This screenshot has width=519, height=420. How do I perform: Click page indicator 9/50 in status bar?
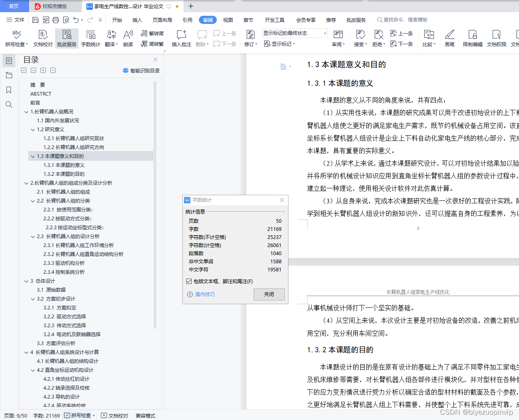click(x=16, y=416)
